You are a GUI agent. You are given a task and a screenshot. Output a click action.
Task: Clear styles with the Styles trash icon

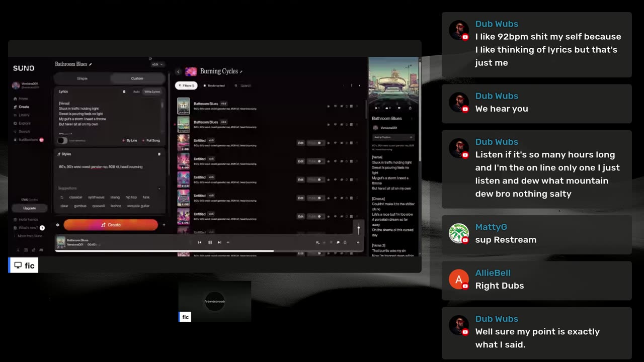pos(159,154)
